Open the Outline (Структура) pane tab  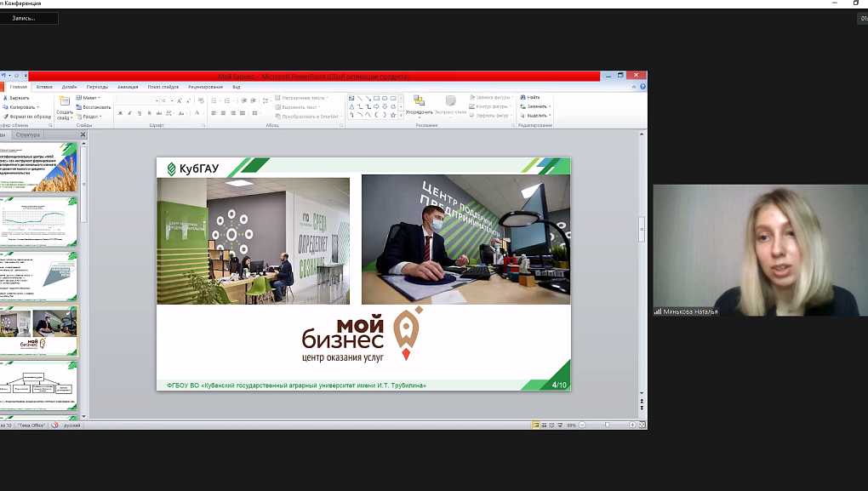(28, 134)
